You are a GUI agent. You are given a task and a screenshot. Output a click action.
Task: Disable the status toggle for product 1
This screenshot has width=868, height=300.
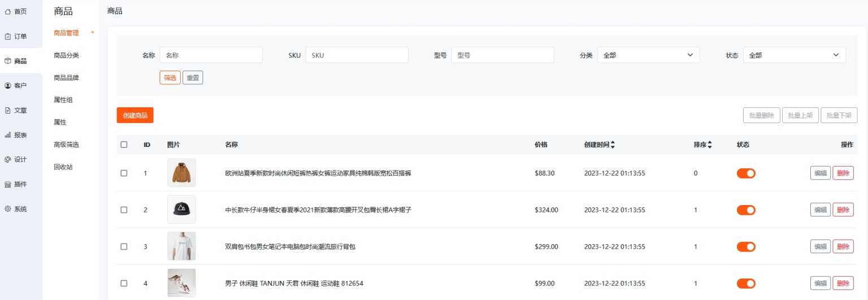(x=746, y=173)
